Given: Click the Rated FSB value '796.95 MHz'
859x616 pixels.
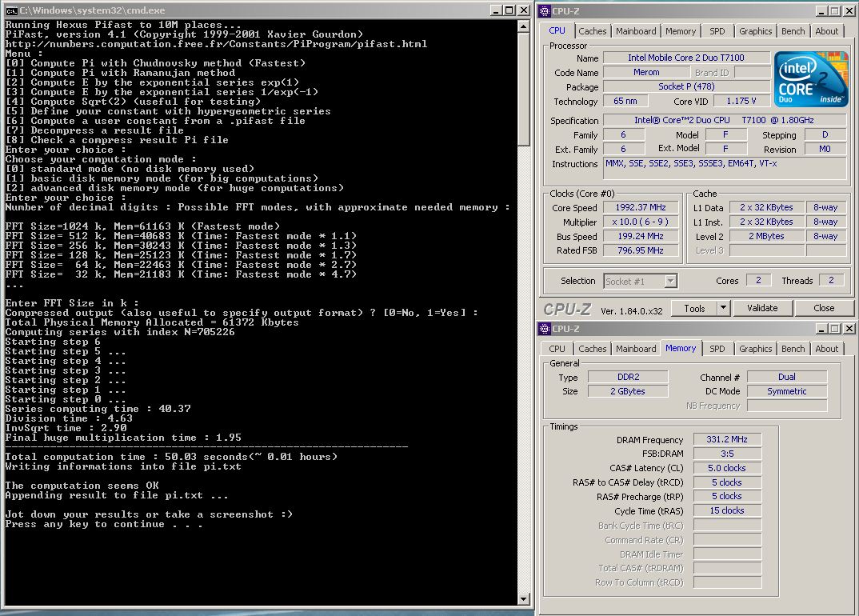Looking at the screenshot, I should [641, 250].
